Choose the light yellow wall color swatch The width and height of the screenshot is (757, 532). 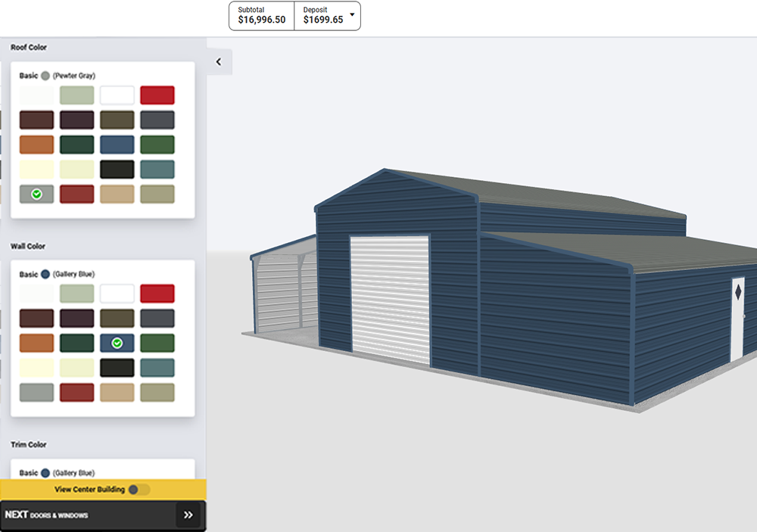[36, 368]
